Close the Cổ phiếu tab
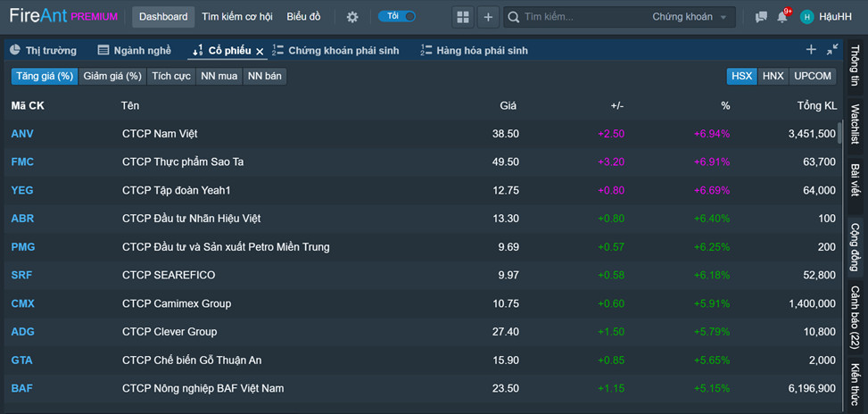 click(x=260, y=52)
